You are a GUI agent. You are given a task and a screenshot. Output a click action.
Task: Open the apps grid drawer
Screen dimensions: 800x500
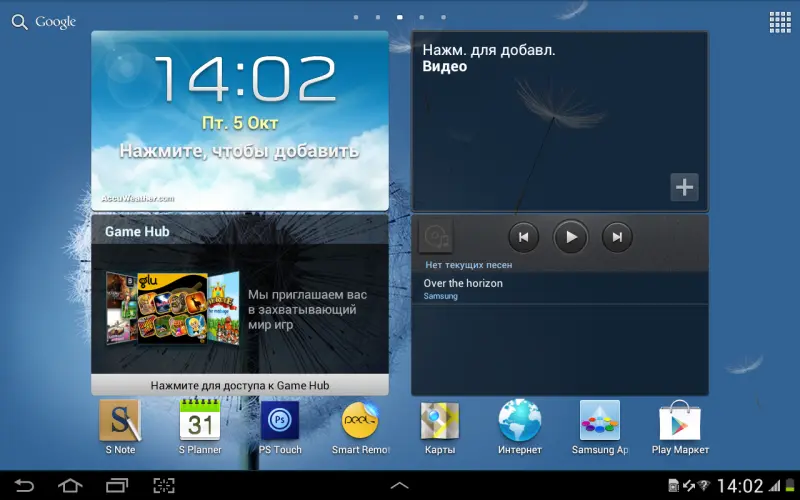(780, 22)
